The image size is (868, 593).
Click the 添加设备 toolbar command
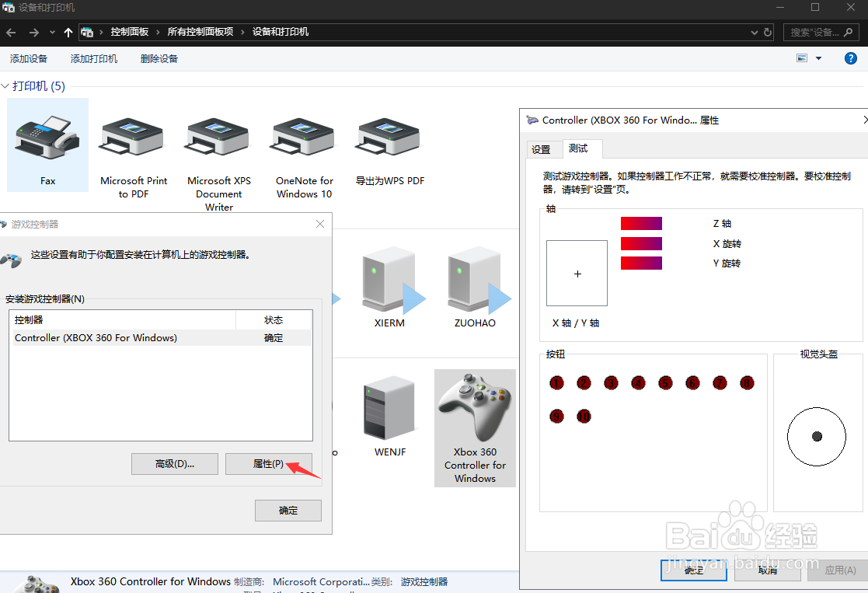(29, 59)
